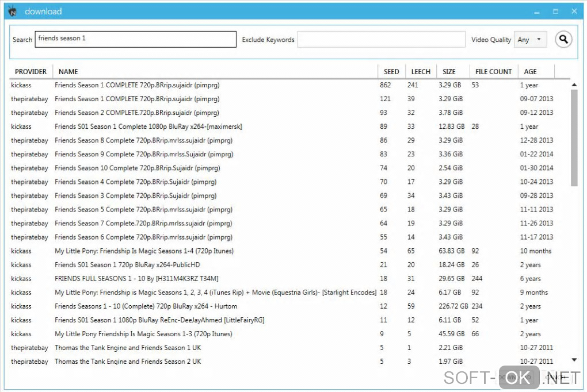Click file count 244
Screen dimensions: 587x392
pyautogui.click(x=477, y=279)
